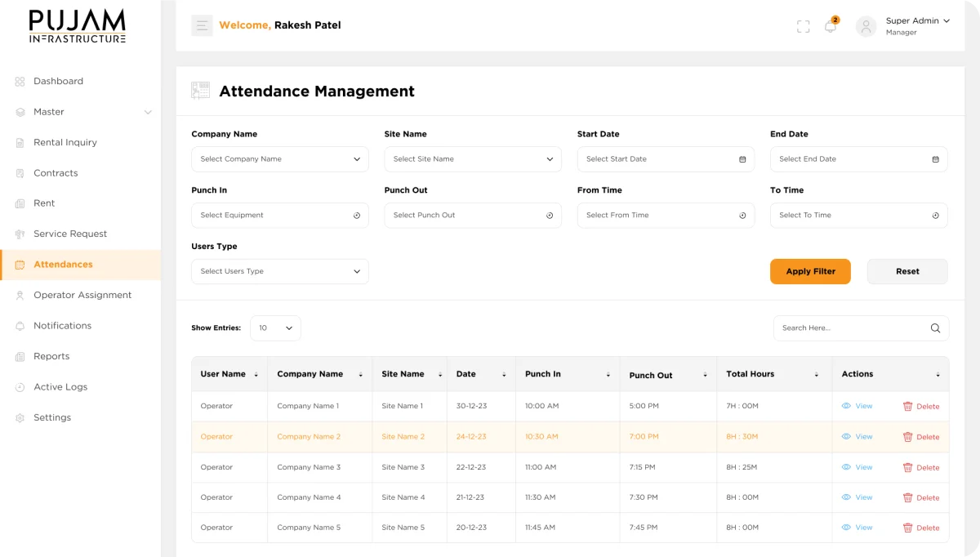Viewport: 980px width, 557px height.
Task: Open the clock picker for From Time
Action: (742, 215)
